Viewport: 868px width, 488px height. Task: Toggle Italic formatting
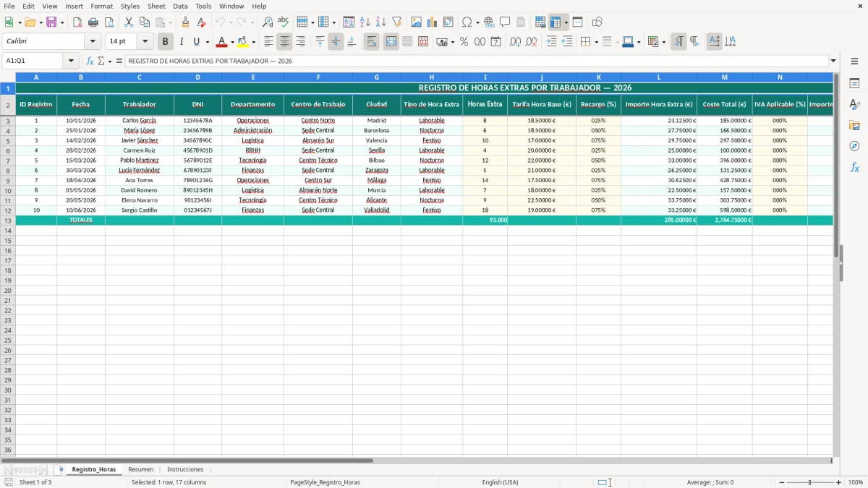[x=181, y=42]
